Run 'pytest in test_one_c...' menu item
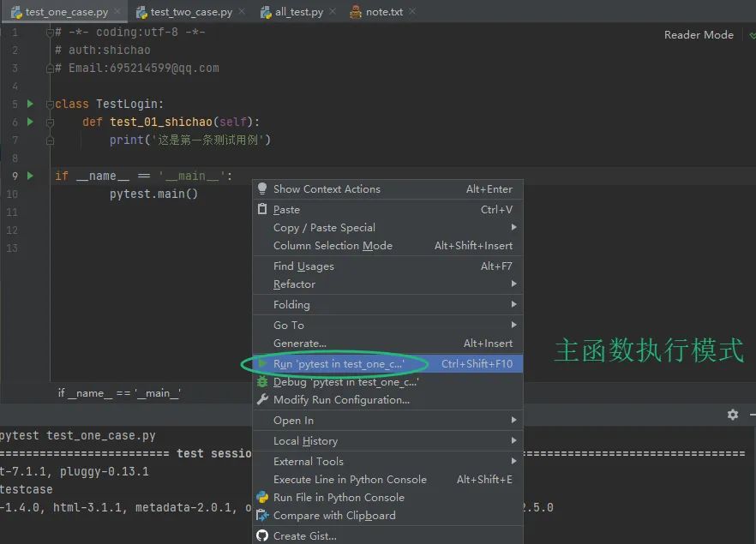Image resolution: width=756 pixels, height=544 pixels. (387, 364)
